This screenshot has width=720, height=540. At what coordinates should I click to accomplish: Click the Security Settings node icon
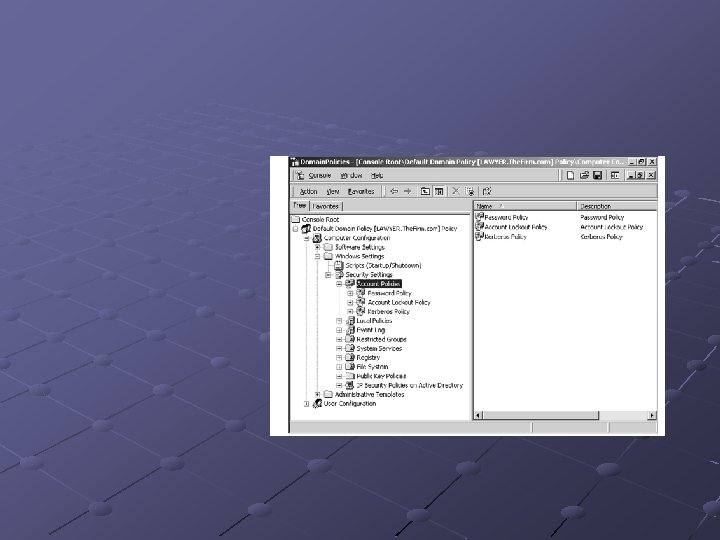[339, 275]
